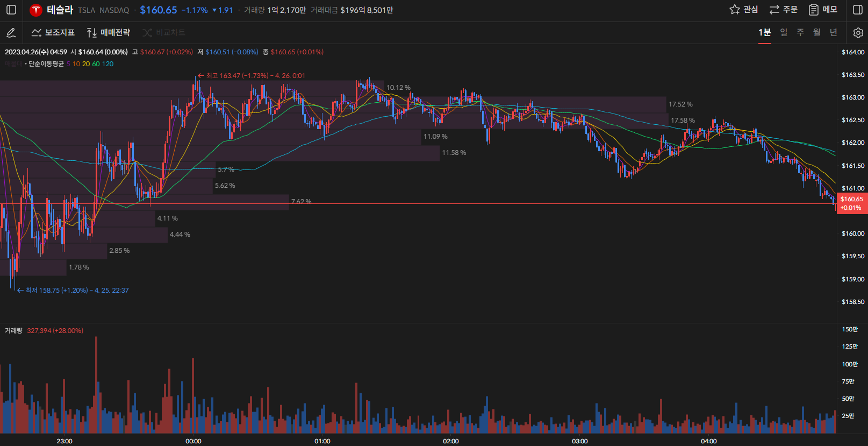This screenshot has height=446, width=868.
Task: Click the 10.12 % volume profile label
Action: point(398,88)
